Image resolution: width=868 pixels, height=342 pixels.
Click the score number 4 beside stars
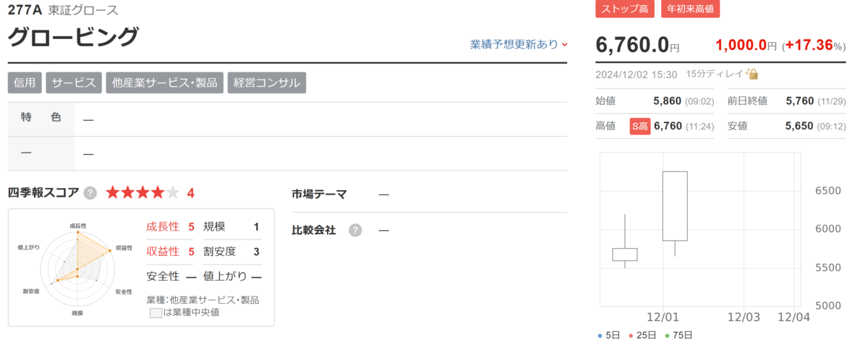coord(190,193)
